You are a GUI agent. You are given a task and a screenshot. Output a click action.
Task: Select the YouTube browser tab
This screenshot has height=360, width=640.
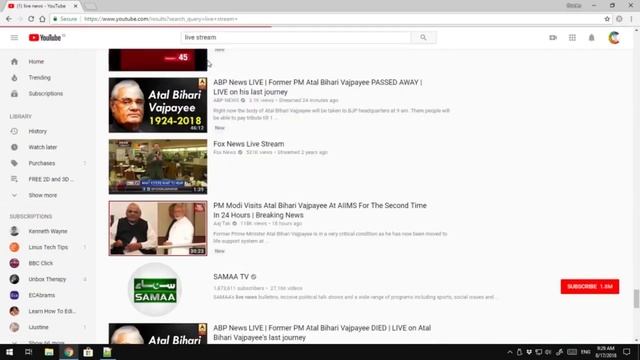[x=43, y=6]
